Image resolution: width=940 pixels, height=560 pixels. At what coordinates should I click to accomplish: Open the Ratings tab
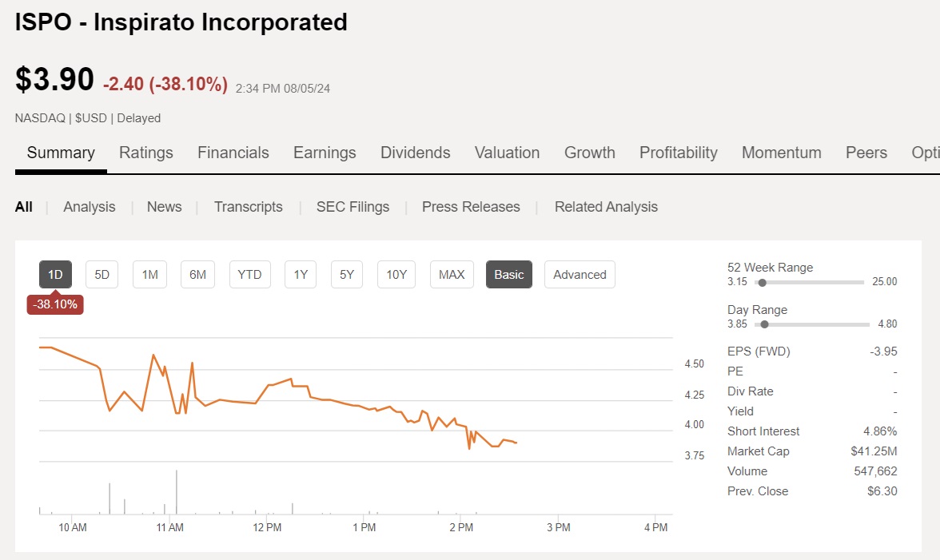pos(146,152)
